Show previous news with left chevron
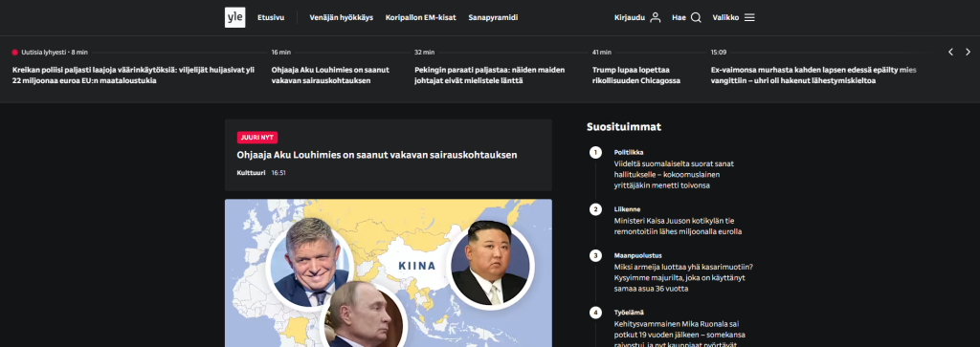The width and height of the screenshot is (980, 347). (x=950, y=52)
